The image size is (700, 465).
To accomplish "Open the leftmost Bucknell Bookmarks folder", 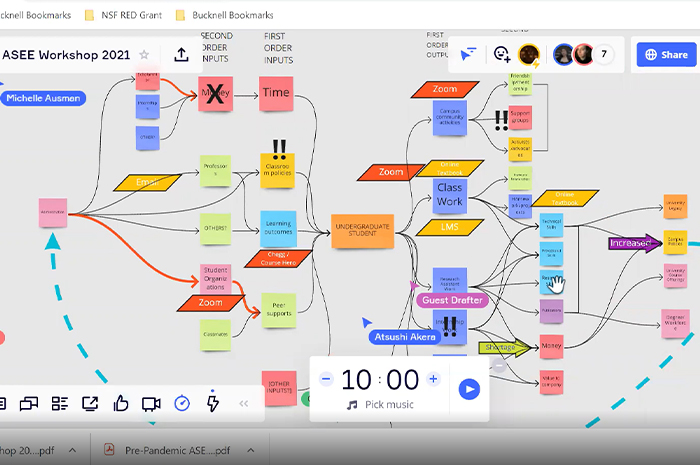I will (x=36, y=15).
